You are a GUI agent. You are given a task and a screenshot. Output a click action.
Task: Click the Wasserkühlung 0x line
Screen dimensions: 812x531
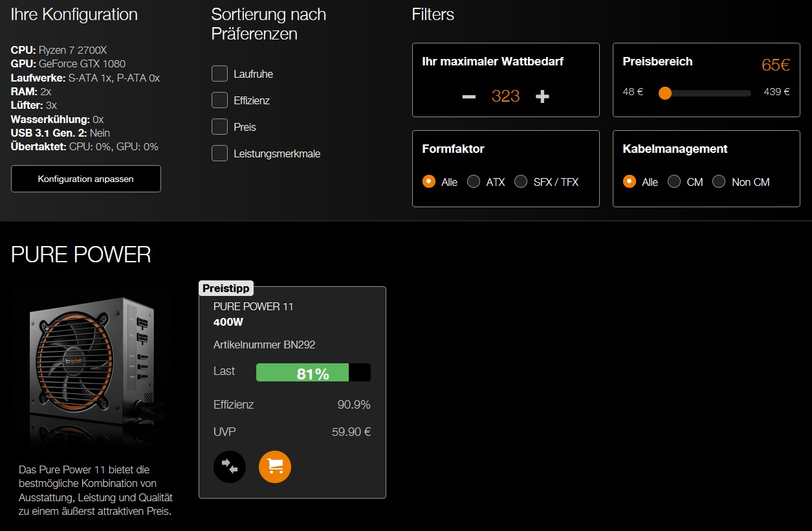(57, 119)
